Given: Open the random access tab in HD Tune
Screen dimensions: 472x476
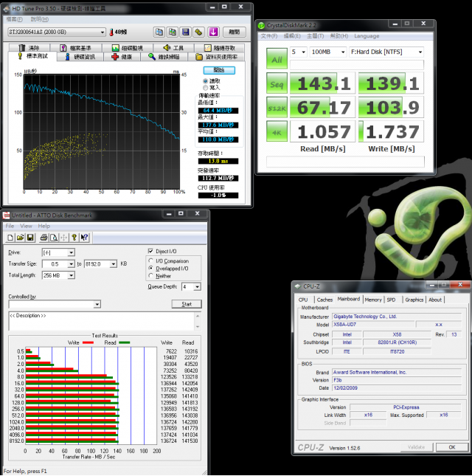Looking at the screenshot, I should point(219,48).
